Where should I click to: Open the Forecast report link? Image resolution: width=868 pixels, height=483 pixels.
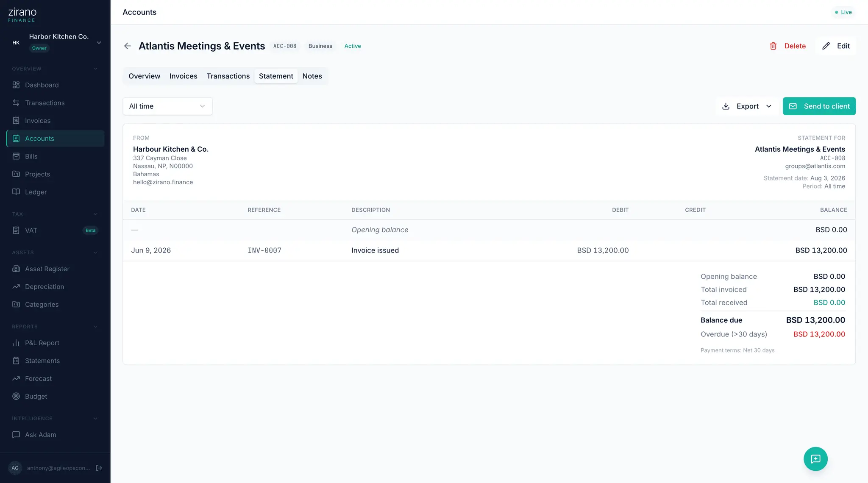point(55,379)
